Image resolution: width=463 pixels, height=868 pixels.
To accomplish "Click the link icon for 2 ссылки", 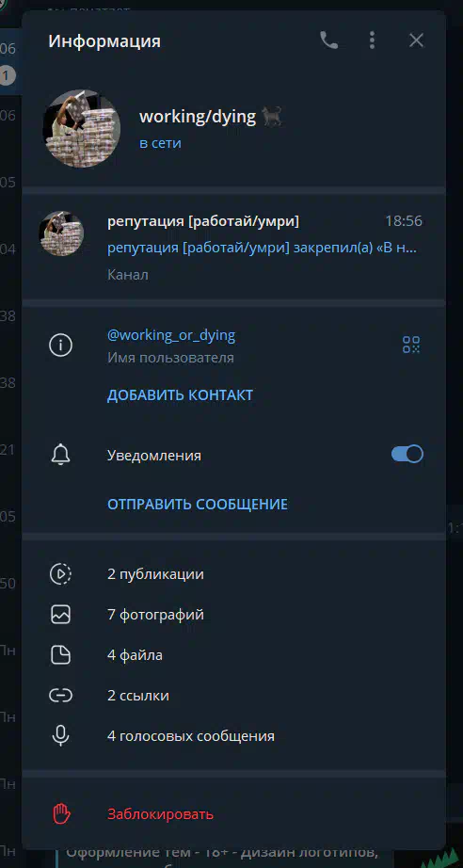I will point(61,696).
